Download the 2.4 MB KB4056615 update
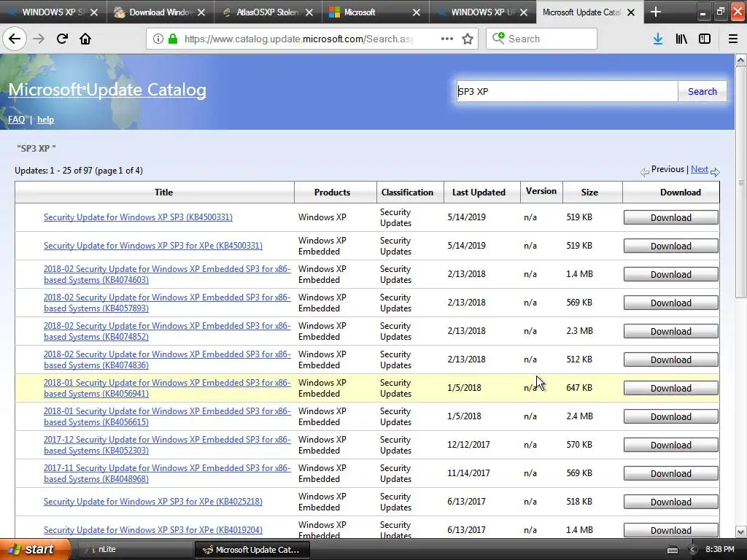 point(671,416)
